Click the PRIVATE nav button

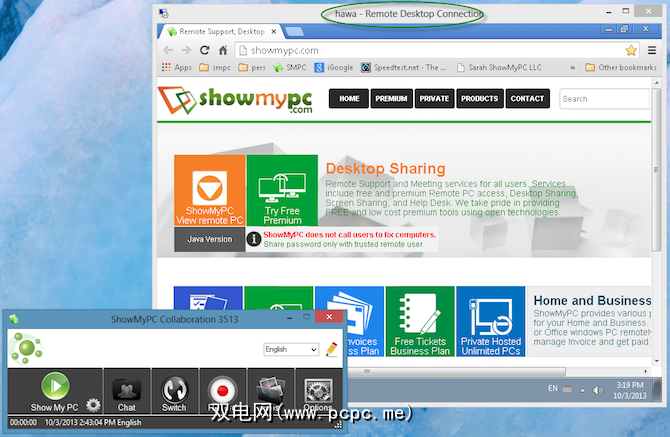tap(434, 99)
